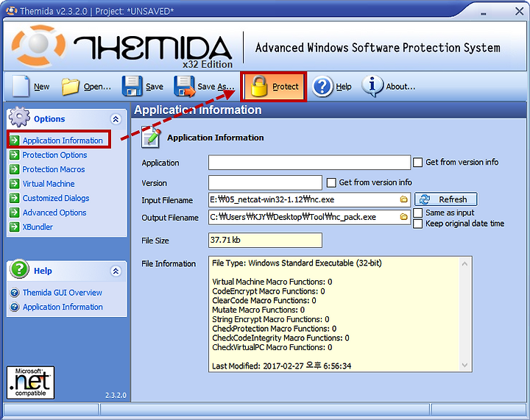Click the Output Filename path field
Viewport: 530px width, 420px height.
(x=309, y=217)
